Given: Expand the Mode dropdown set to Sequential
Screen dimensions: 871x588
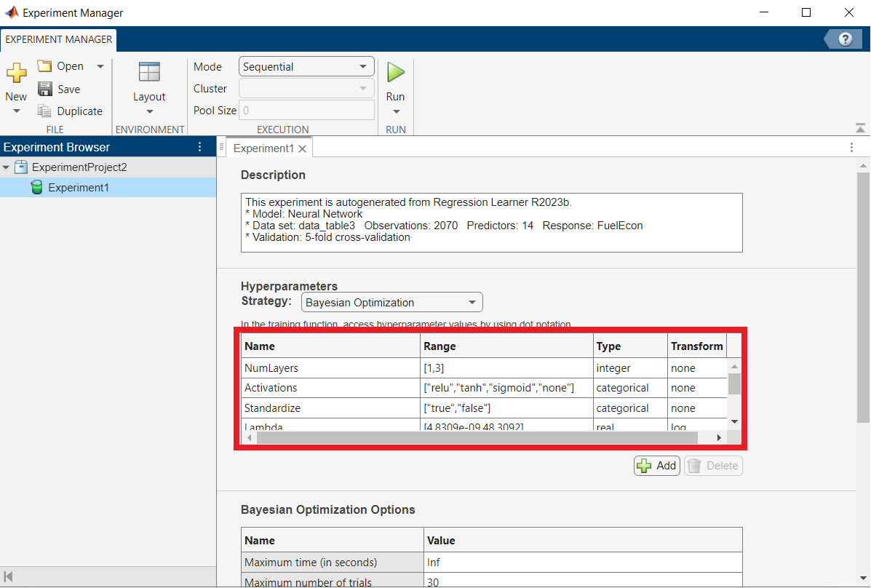Looking at the screenshot, I should point(306,67).
